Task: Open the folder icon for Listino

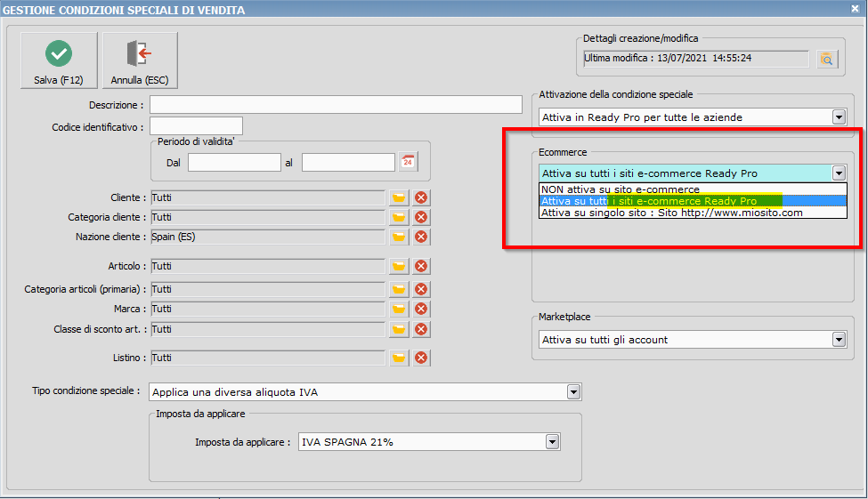Action: click(399, 358)
